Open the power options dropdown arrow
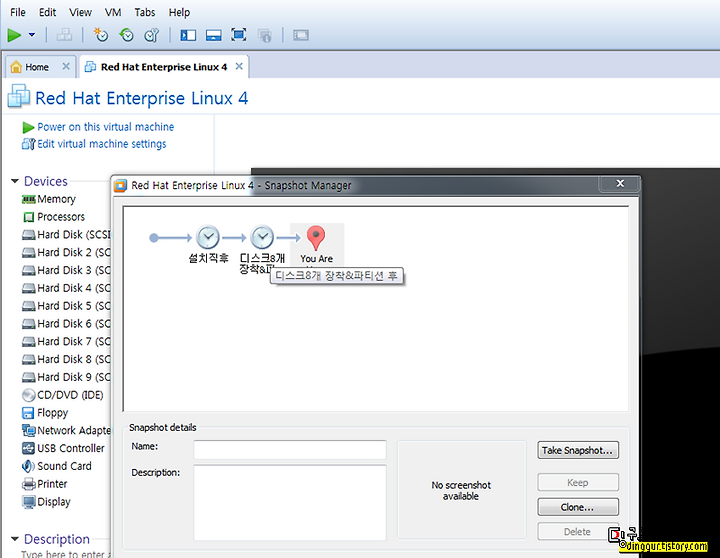Image resolution: width=720 pixels, height=558 pixels. [32, 35]
